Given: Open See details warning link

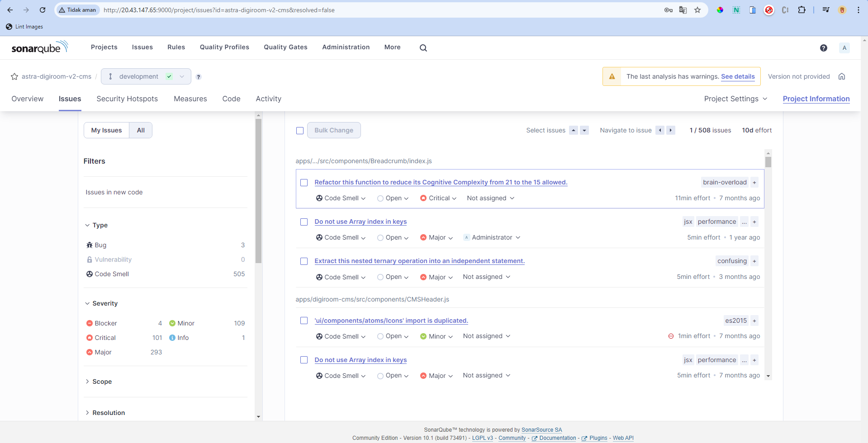Looking at the screenshot, I should [x=738, y=76].
